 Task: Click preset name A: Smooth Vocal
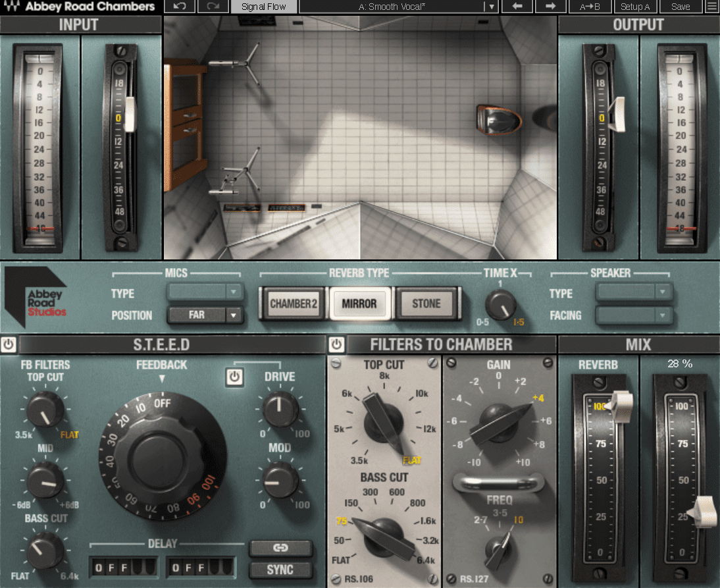(392, 7)
